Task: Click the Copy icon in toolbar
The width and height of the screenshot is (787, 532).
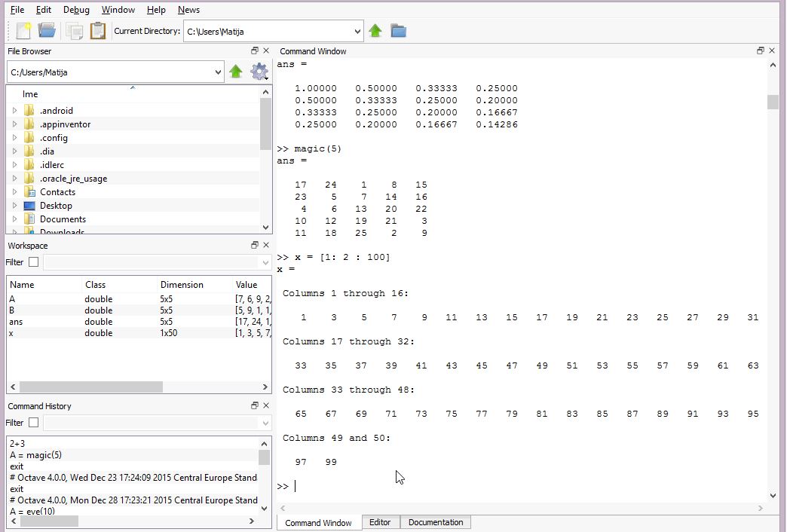Action: point(74,31)
